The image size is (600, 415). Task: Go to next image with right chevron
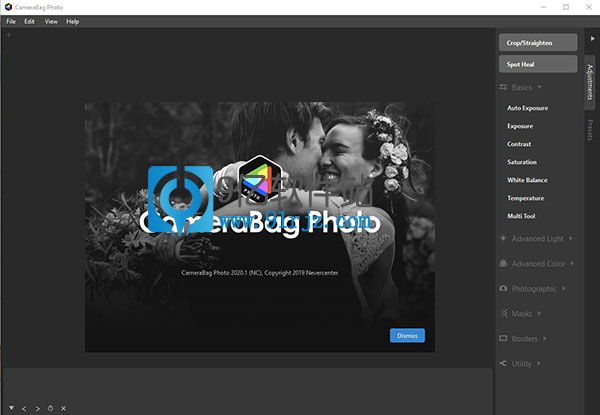(x=38, y=408)
